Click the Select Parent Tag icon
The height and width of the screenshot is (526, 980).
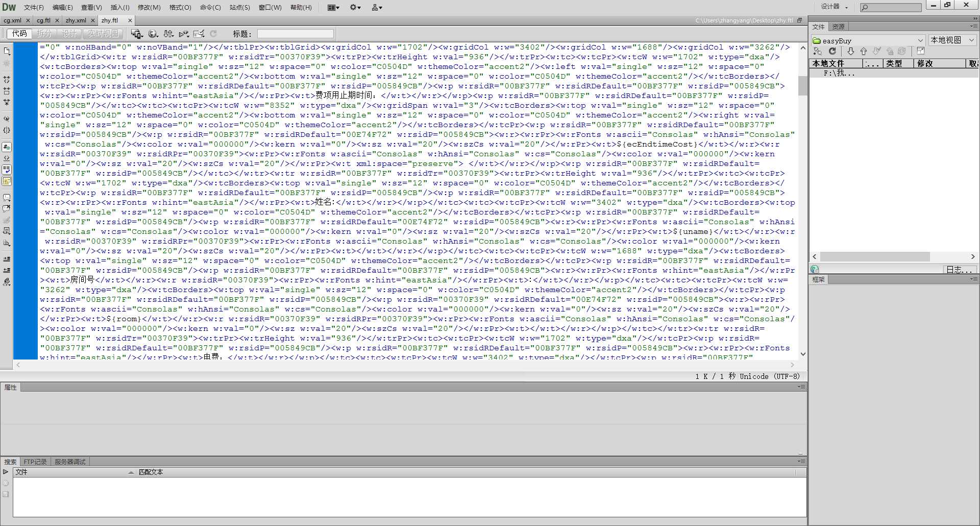coord(7,118)
